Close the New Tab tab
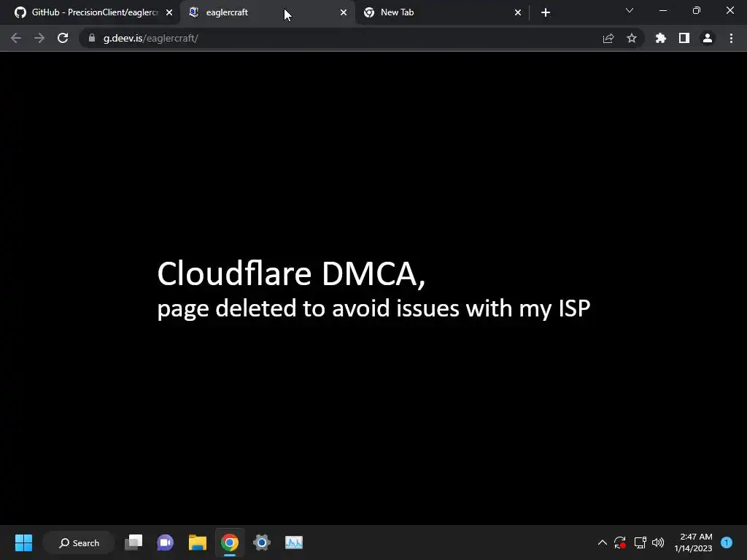This screenshot has width=747, height=560. tap(518, 12)
